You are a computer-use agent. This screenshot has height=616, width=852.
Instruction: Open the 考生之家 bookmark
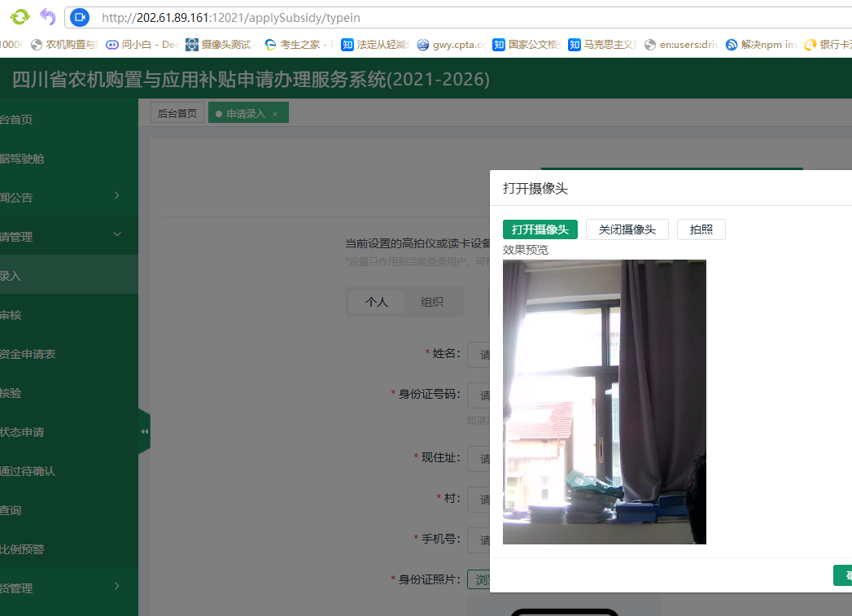[x=299, y=45]
